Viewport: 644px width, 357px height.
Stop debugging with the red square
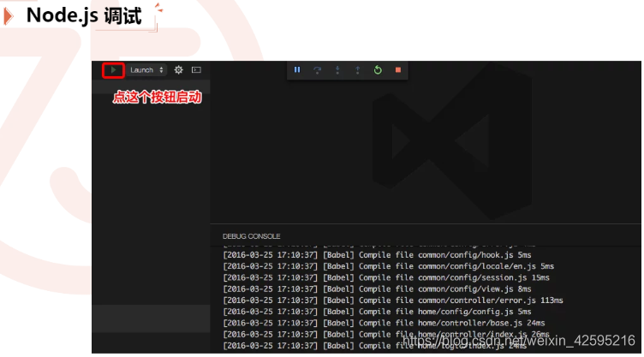[398, 70]
